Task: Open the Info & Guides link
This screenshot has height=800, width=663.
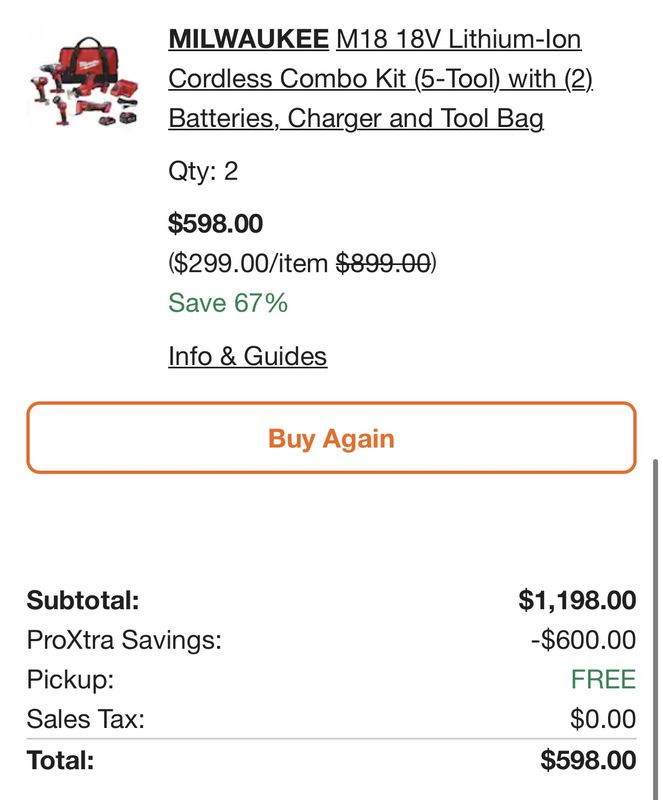Action: pyautogui.click(x=248, y=356)
